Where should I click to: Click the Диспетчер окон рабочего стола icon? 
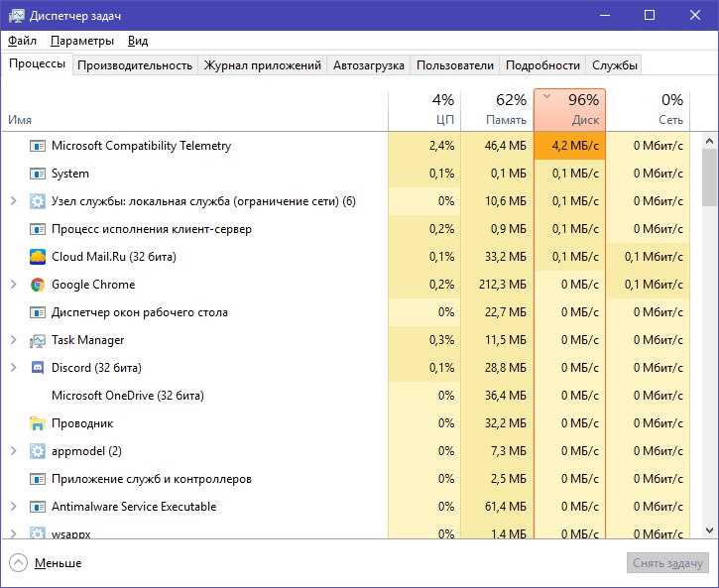click(x=37, y=313)
